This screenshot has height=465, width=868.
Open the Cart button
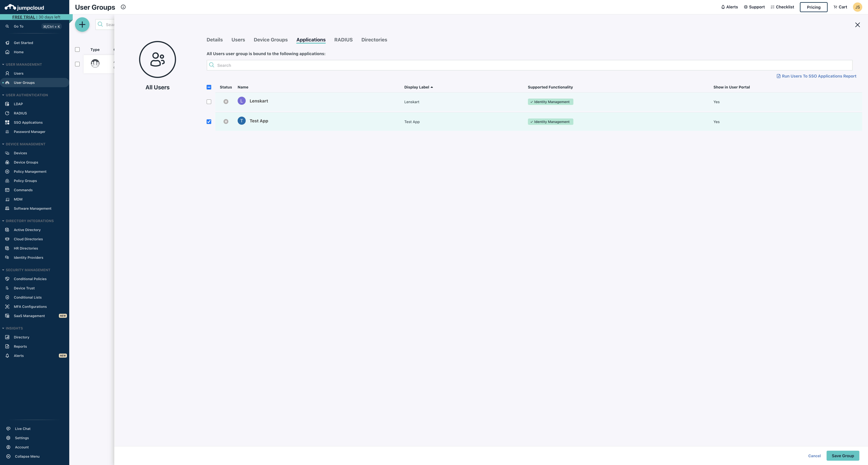pos(840,7)
